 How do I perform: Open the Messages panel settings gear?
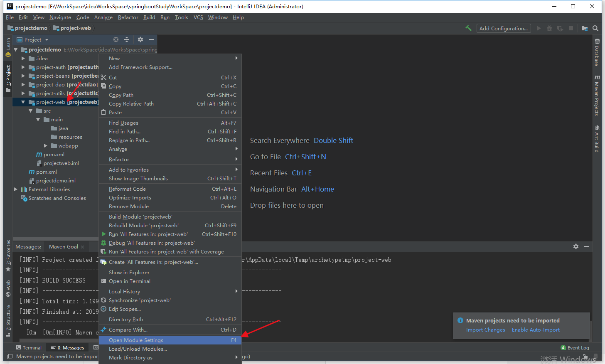(576, 246)
